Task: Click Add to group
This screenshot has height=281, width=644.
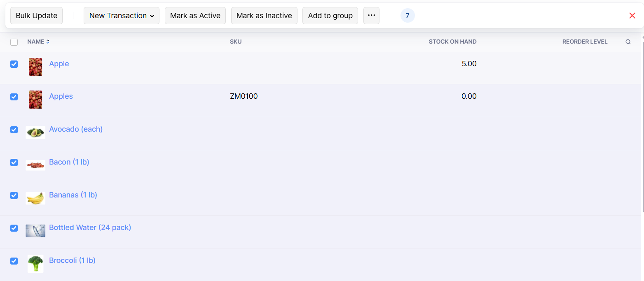Action: (x=330, y=16)
